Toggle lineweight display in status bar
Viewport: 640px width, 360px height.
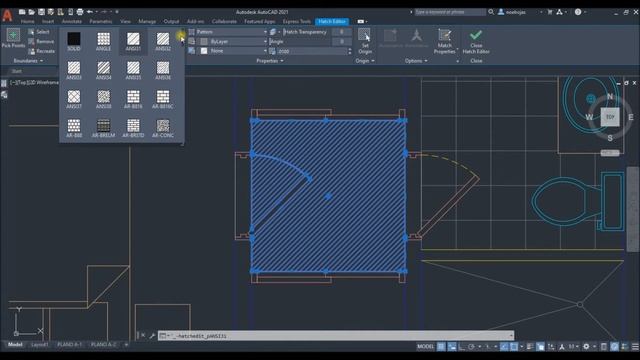(530, 347)
